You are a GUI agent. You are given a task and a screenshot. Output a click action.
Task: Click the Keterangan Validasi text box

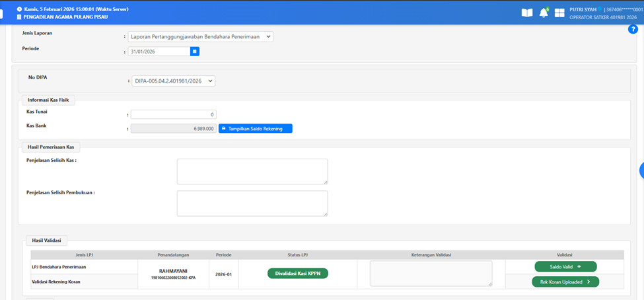tap(431, 273)
